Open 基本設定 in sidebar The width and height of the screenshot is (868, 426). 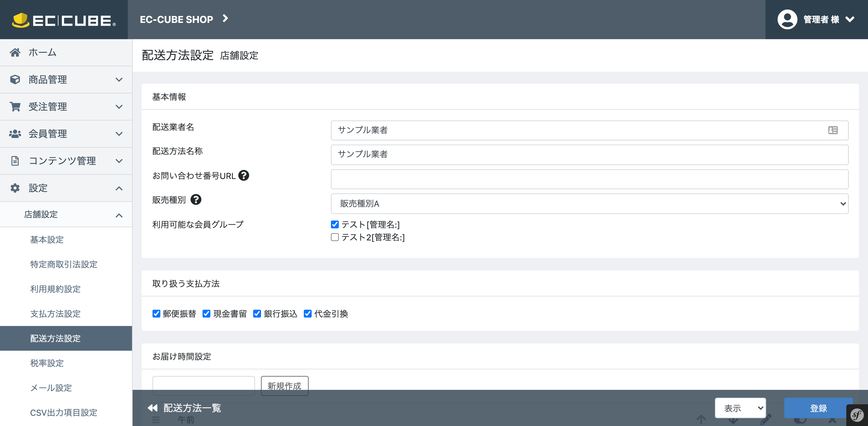tap(47, 240)
